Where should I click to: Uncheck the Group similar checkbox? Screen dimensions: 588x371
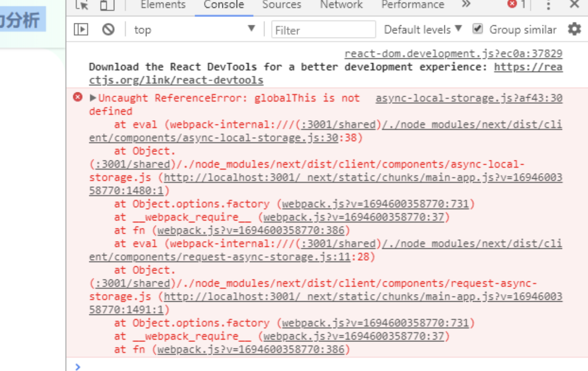(477, 29)
